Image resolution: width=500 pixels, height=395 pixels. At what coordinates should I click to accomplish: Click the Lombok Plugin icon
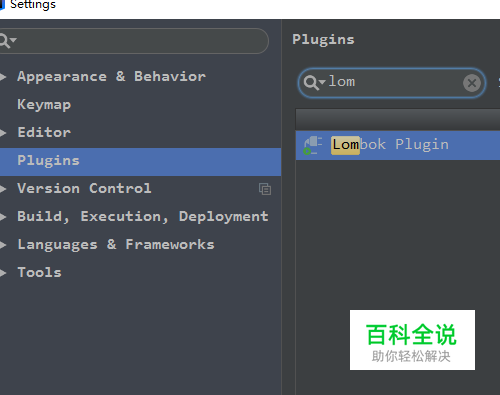312,145
